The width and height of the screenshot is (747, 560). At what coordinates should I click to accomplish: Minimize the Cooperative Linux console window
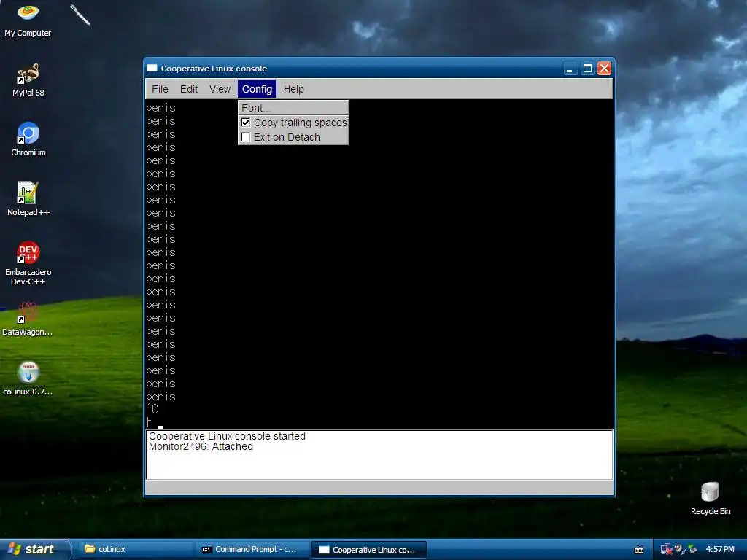click(570, 69)
